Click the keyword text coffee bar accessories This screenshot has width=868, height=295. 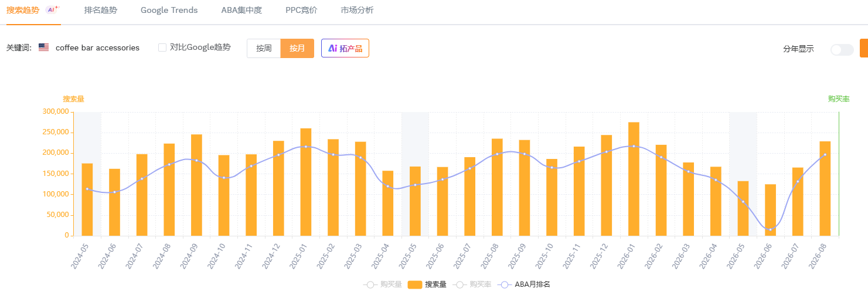pos(97,48)
